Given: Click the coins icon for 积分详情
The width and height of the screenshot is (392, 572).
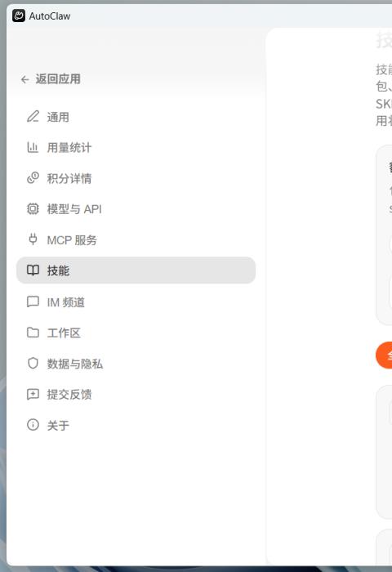Looking at the screenshot, I should pos(33,178).
